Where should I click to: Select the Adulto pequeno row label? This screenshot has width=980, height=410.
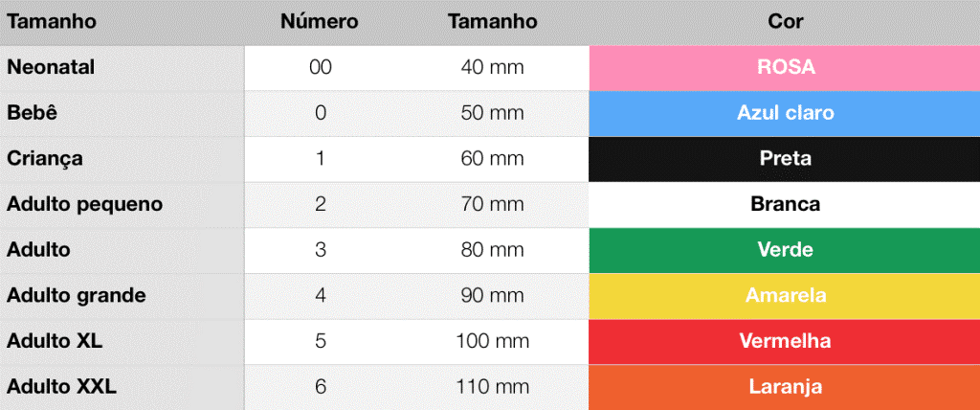pos(85,205)
